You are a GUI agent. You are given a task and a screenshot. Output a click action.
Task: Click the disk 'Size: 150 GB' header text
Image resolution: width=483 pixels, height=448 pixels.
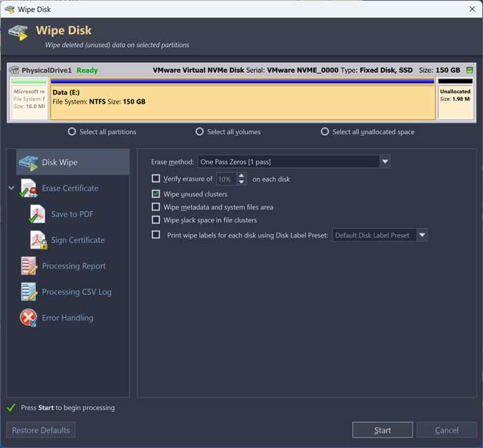pyautogui.click(x=440, y=70)
